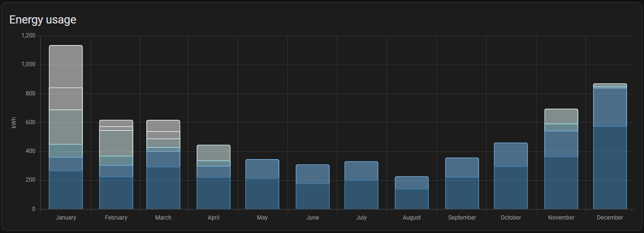Click the 1,200 y-axis tick label

(28, 36)
